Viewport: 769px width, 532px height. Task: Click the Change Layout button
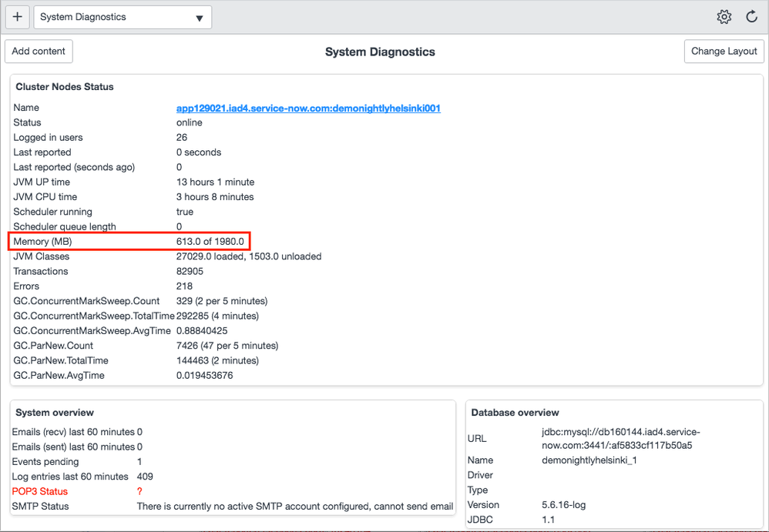(x=724, y=52)
